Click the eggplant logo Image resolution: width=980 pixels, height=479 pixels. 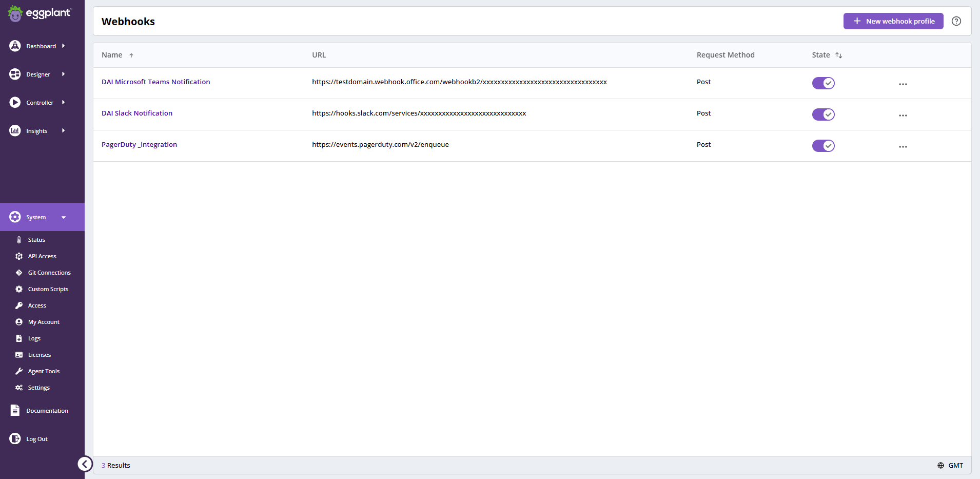pyautogui.click(x=40, y=13)
